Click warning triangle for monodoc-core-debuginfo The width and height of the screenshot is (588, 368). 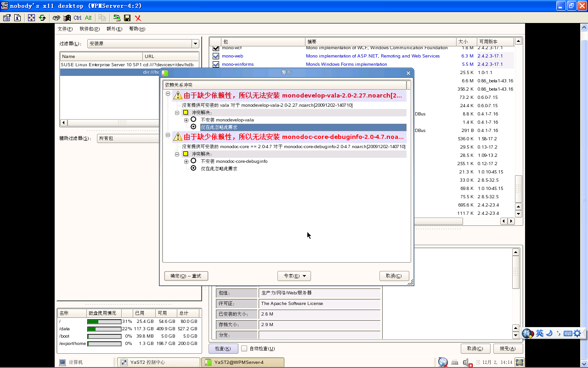click(178, 137)
